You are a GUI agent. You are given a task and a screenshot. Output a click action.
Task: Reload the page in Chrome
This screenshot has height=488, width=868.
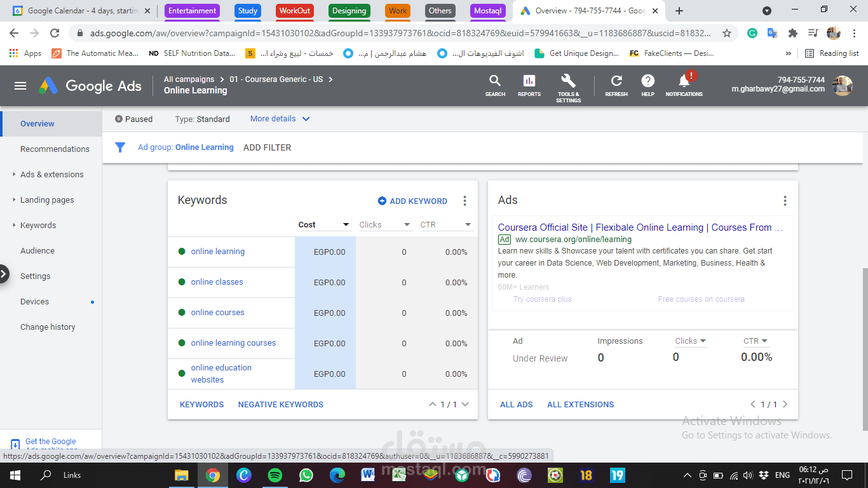click(55, 33)
